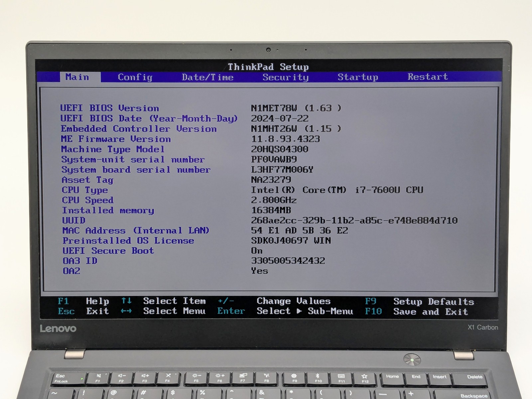Click ME firmware value 11.8.93.4323
The image size is (532, 399).
pos(285,139)
